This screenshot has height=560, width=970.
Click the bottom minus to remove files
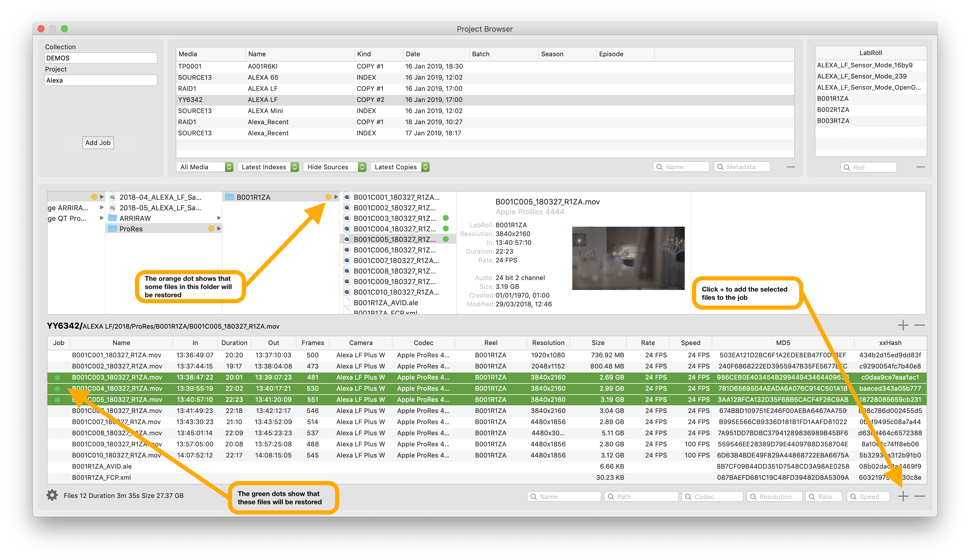[x=920, y=496]
